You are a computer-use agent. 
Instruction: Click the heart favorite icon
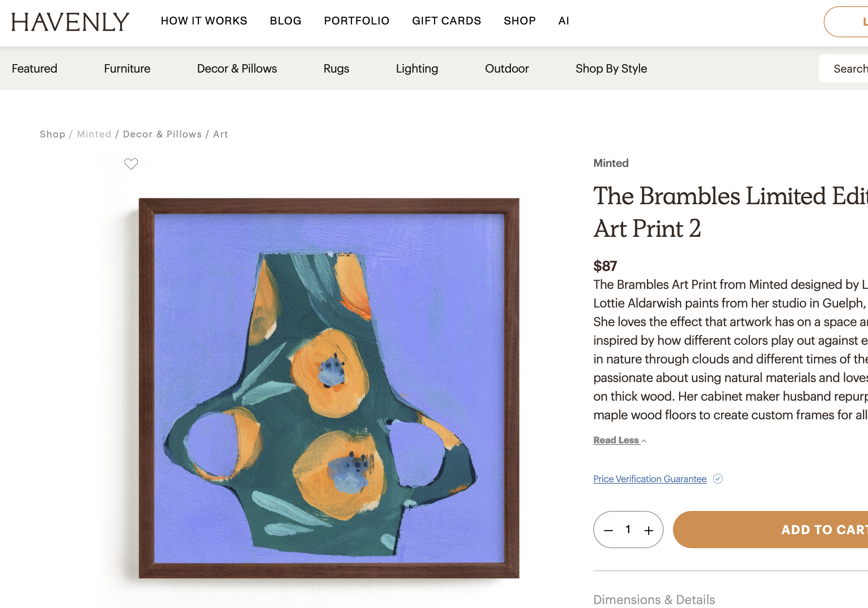(x=131, y=164)
